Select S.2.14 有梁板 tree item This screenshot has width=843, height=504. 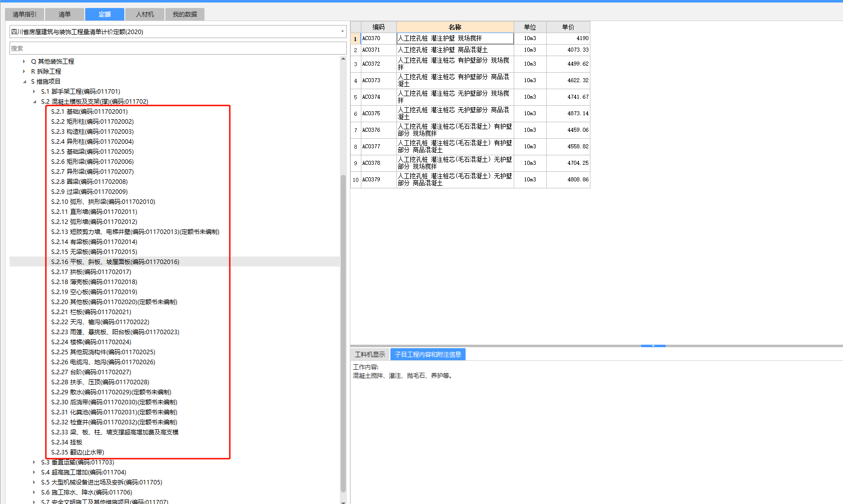pyautogui.click(x=94, y=242)
